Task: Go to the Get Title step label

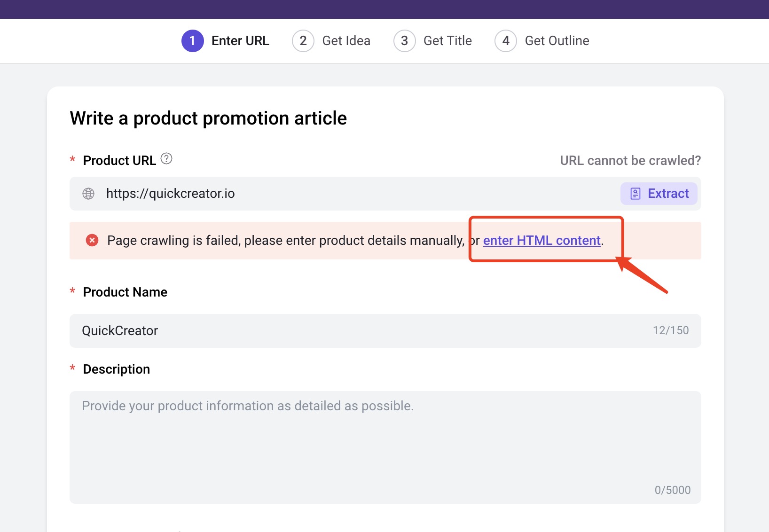Action: click(x=447, y=41)
